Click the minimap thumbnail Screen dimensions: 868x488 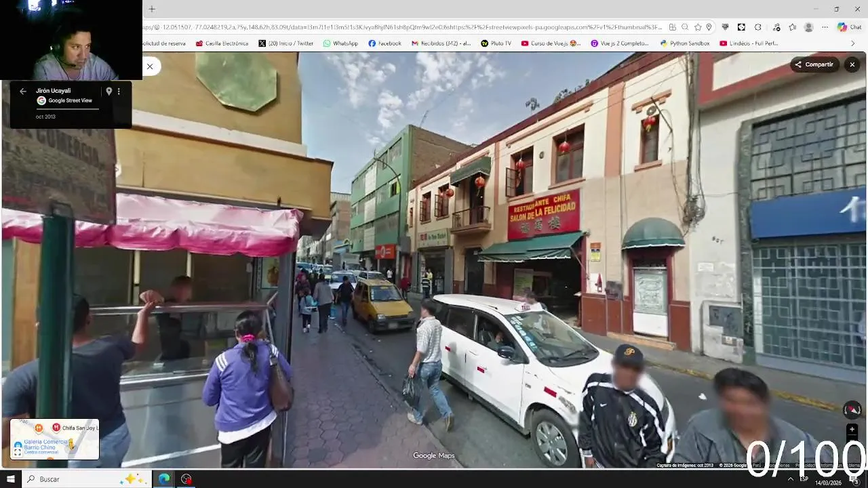tap(54, 439)
